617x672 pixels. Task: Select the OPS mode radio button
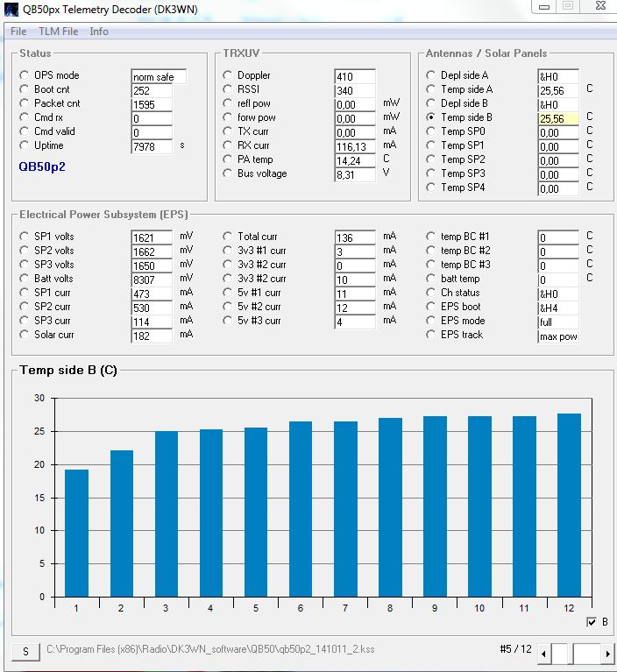pyautogui.click(x=24, y=75)
